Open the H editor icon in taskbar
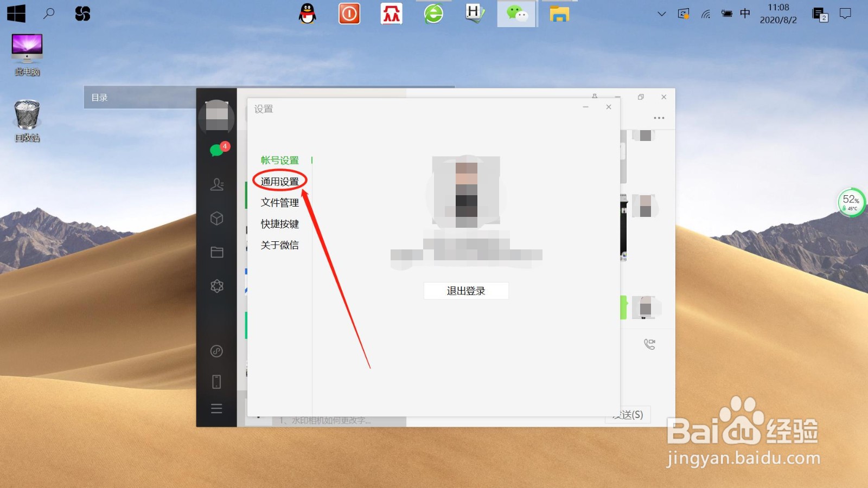868x488 pixels. coord(475,14)
